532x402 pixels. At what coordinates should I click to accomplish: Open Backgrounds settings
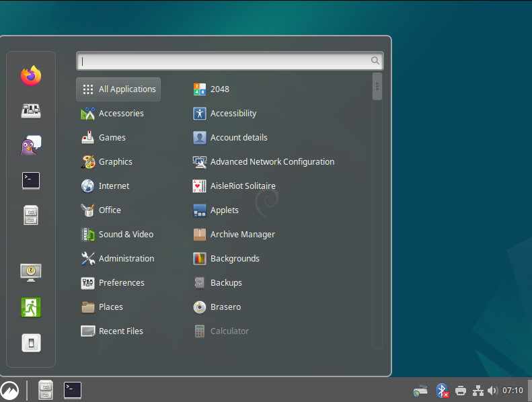coord(226,259)
